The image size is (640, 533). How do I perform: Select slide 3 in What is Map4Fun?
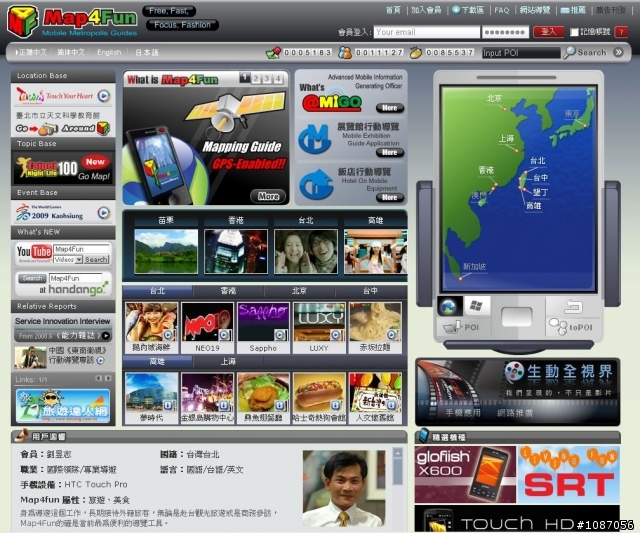point(267,78)
